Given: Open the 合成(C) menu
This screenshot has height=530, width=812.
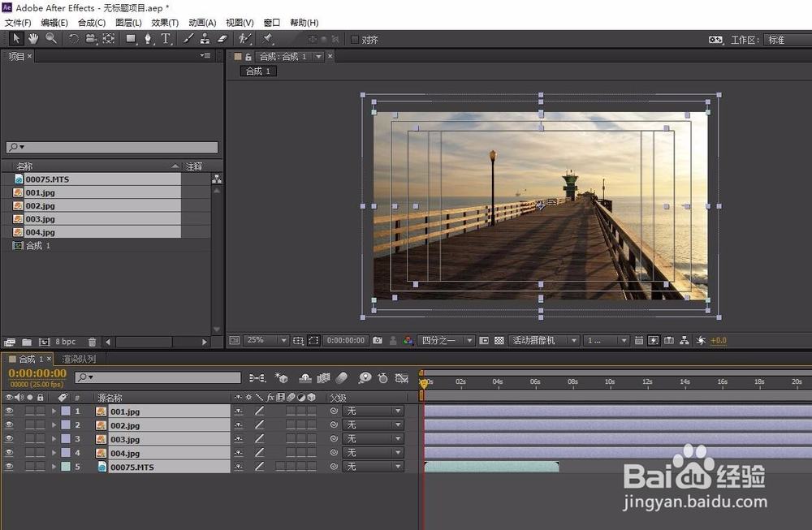Looking at the screenshot, I should pyautogui.click(x=92, y=23).
